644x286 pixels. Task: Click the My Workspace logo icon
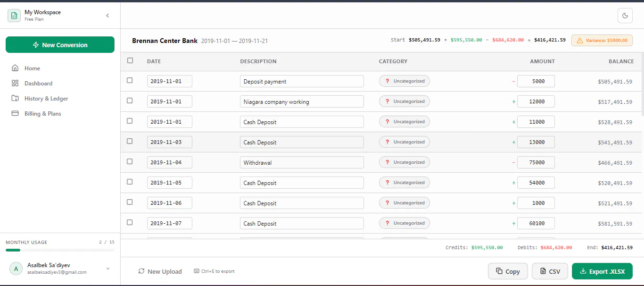click(x=14, y=16)
